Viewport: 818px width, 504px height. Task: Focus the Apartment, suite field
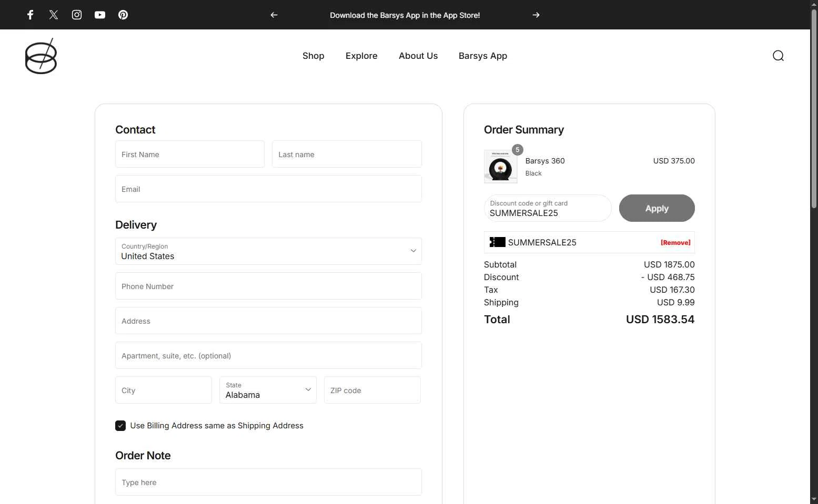[x=268, y=355]
